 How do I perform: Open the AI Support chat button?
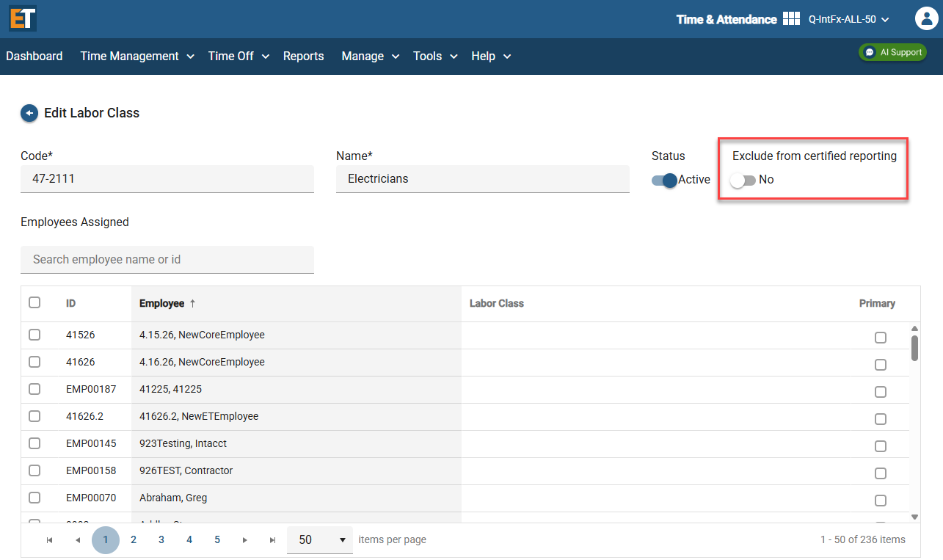point(892,52)
